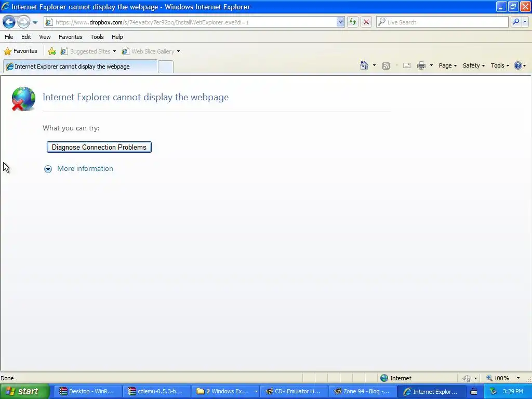532x399 pixels.
Task: Open the Safety command bar menu
Action: 474,66
